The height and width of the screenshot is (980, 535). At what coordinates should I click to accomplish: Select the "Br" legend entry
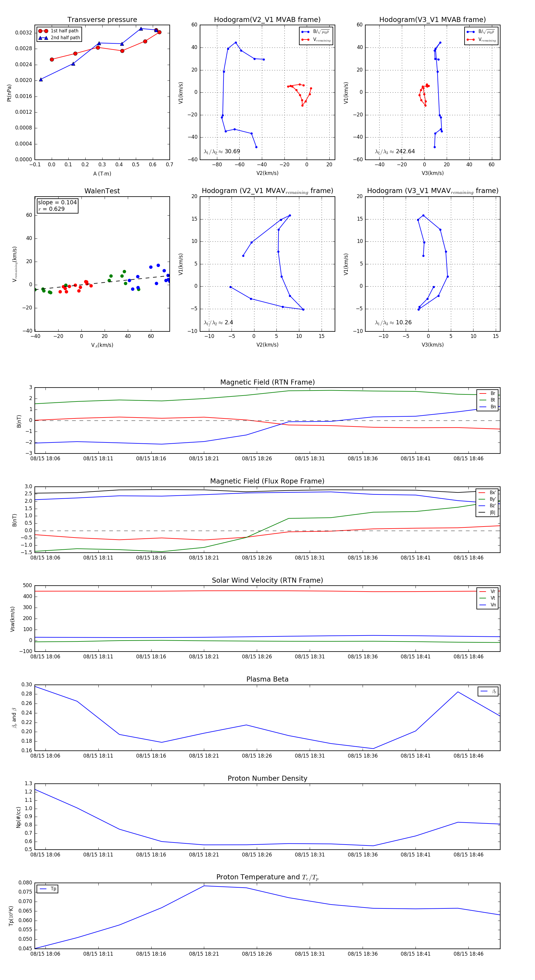(x=487, y=393)
